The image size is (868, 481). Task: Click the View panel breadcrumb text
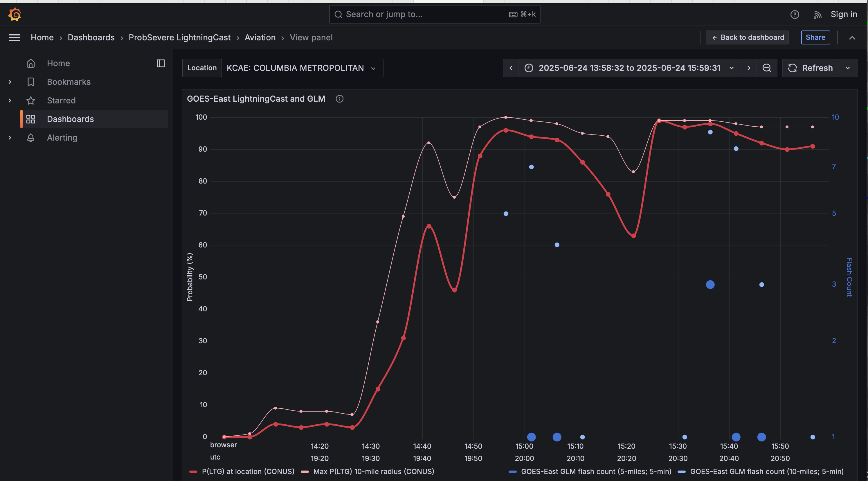[311, 38]
